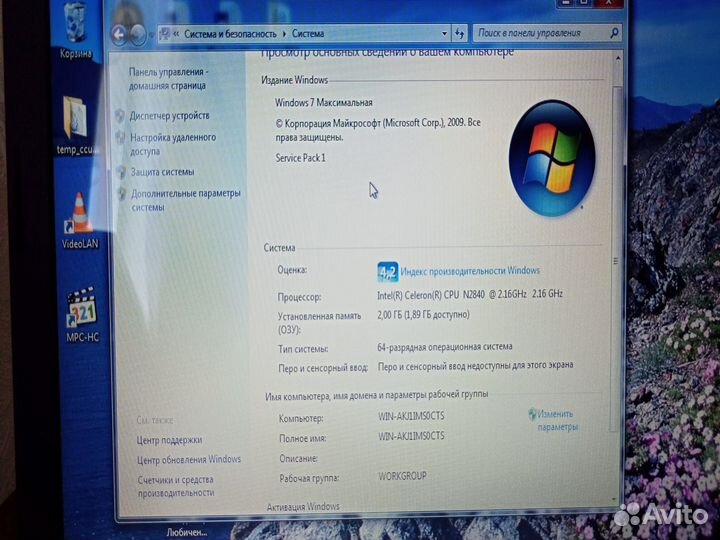Click the WIN-AKJ1IMS0CTS value in Компьютер row

click(411, 416)
